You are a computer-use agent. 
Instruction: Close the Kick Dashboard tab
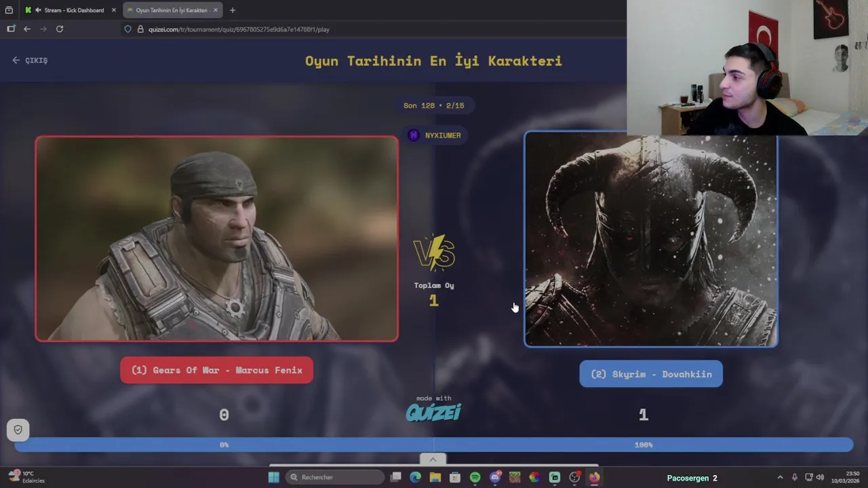click(x=114, y=10)
